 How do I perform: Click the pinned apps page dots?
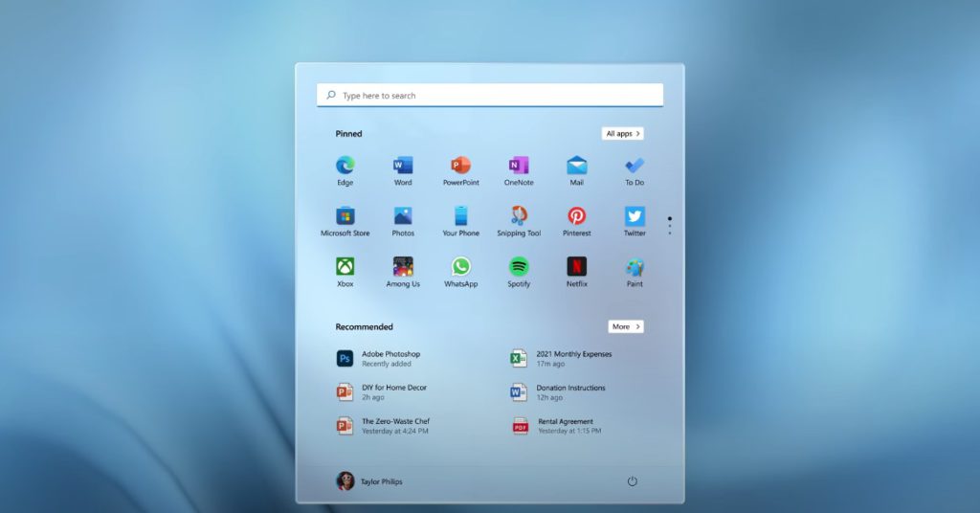point(669,226)
